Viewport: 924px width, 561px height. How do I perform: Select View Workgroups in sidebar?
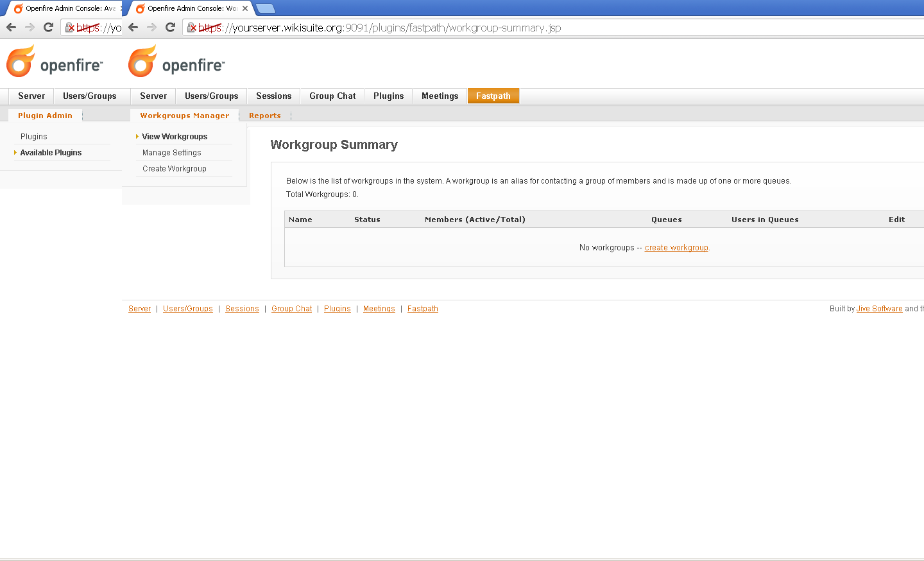point(175,137)
